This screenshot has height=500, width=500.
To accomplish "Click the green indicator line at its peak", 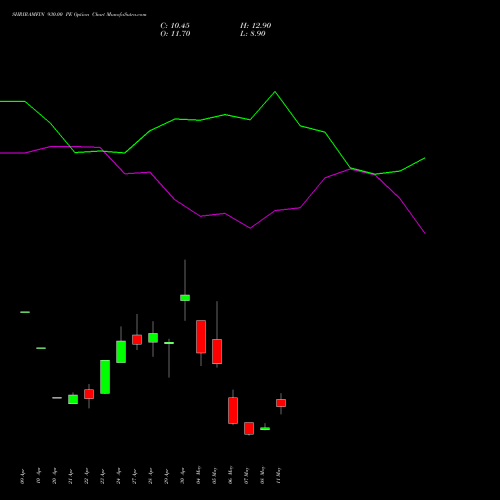I will [275, 92].
